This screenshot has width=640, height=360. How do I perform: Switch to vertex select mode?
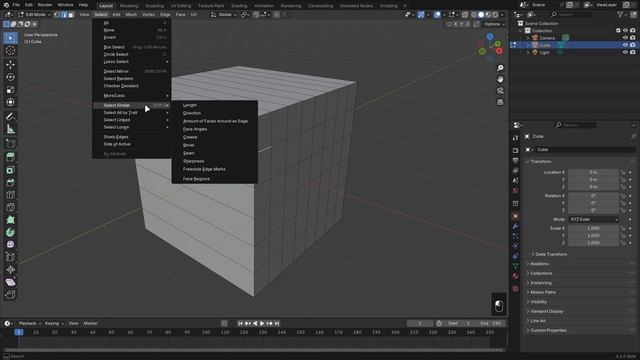click(x=57, y=15)
